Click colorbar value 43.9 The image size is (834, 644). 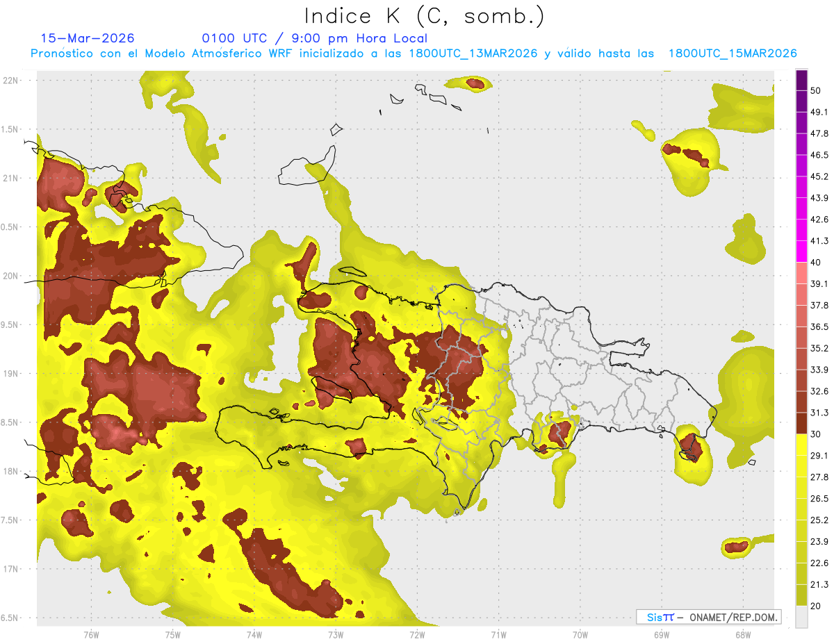819,198
